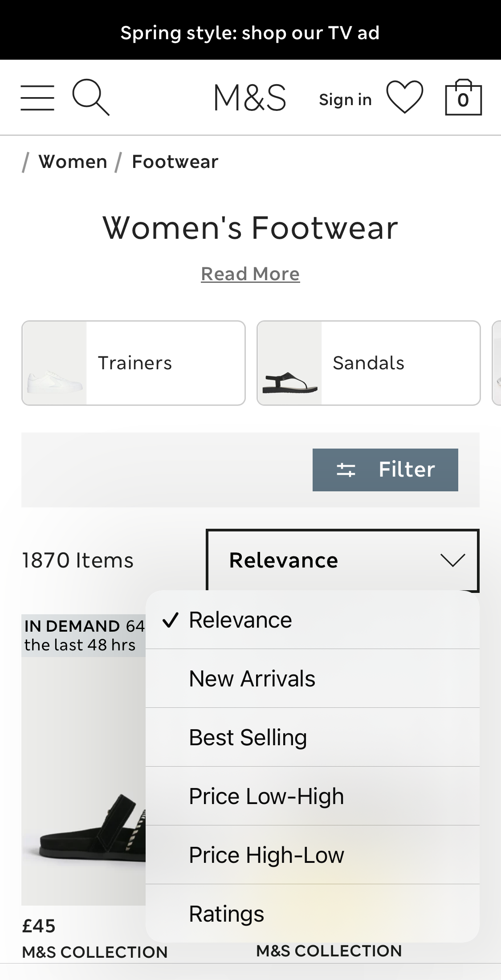Expand the Read More link

click(250, 273)
